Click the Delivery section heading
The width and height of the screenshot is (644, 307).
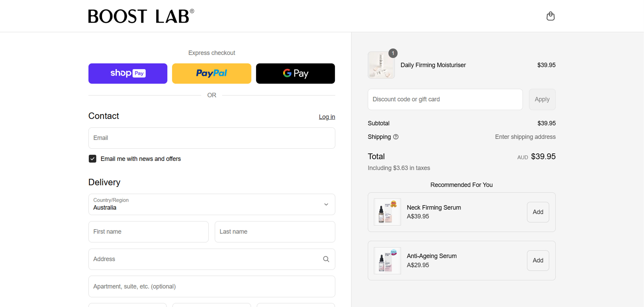[104, 182]
